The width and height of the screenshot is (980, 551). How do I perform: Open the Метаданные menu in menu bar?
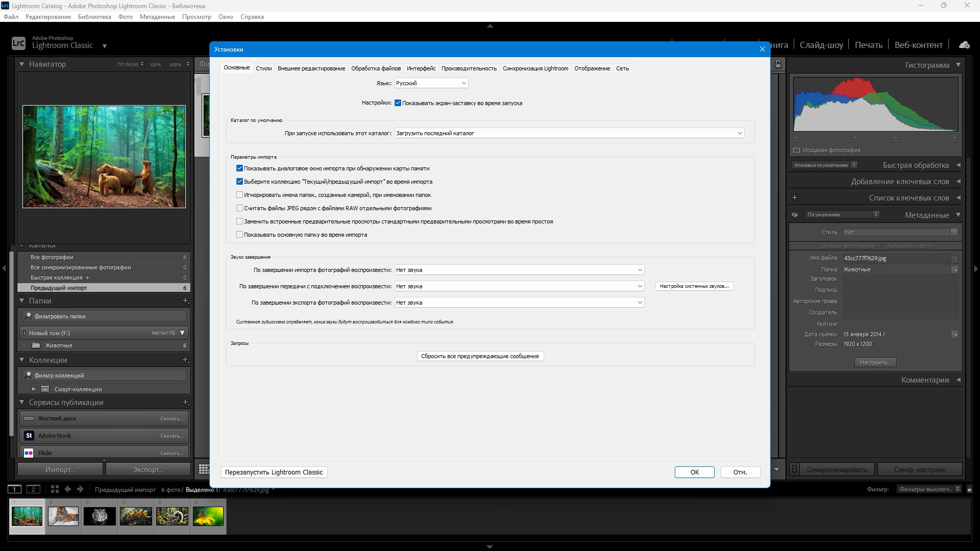tap(157, 17)
